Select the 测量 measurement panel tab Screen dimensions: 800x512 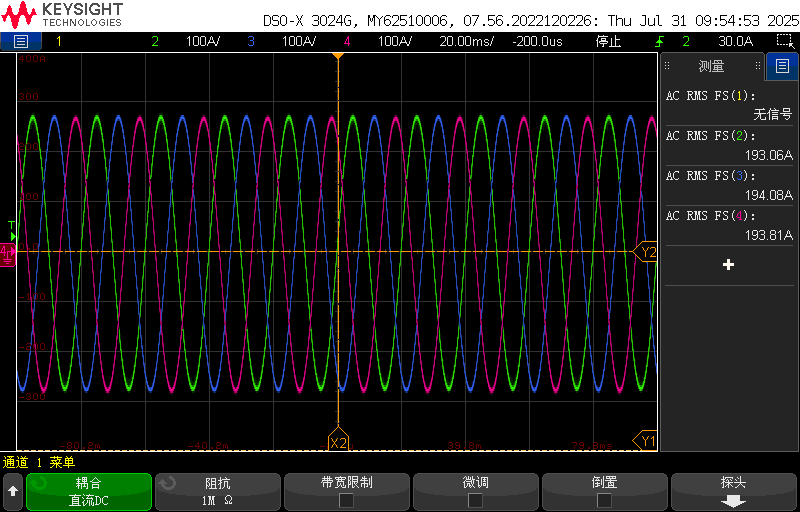(711, 67)
